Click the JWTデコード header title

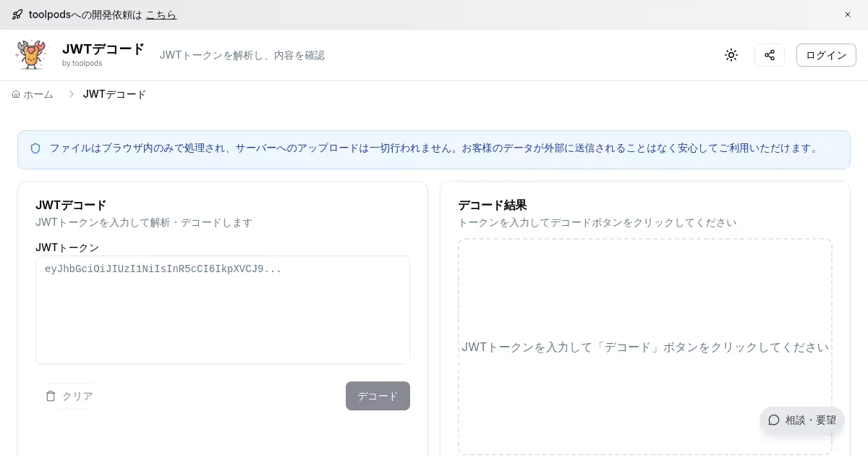[103, 49]
